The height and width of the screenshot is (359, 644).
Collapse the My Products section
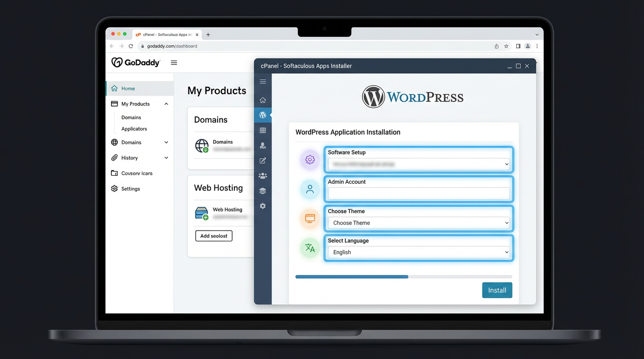[x=166, y=103]
